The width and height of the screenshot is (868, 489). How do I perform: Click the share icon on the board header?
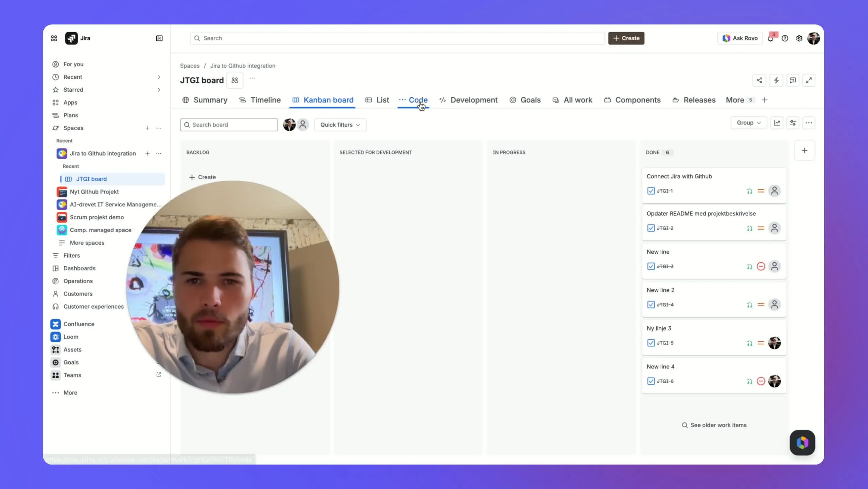[759, 80]
